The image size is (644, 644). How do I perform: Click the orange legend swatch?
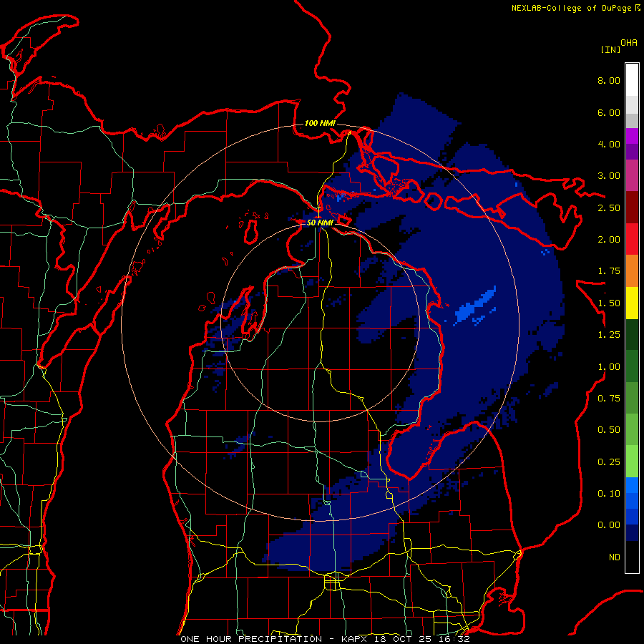[632, 271]
